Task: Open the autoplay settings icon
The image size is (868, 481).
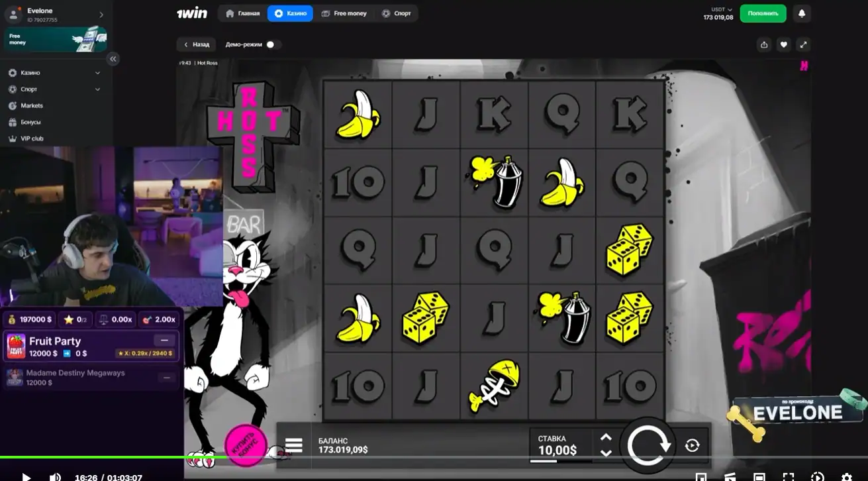Action: [x=692, y=446]
